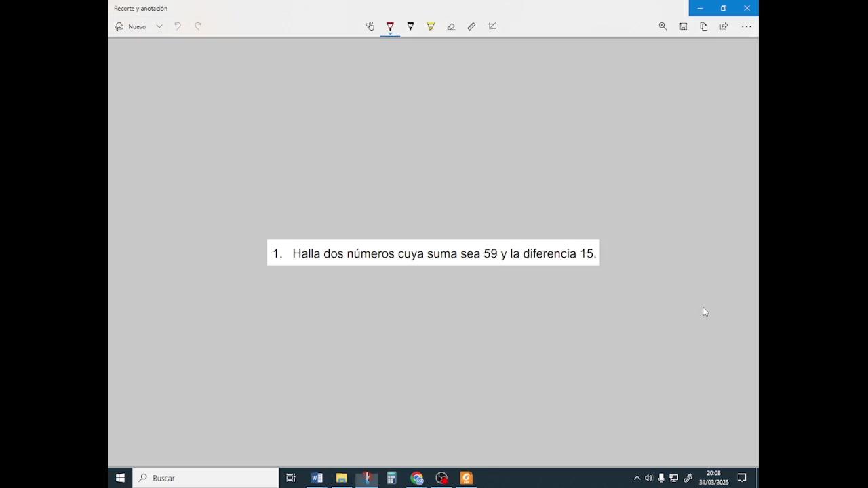Select the yellow highlighter tool
Screen dimensions: 868x488
click(x=431, y=26)
